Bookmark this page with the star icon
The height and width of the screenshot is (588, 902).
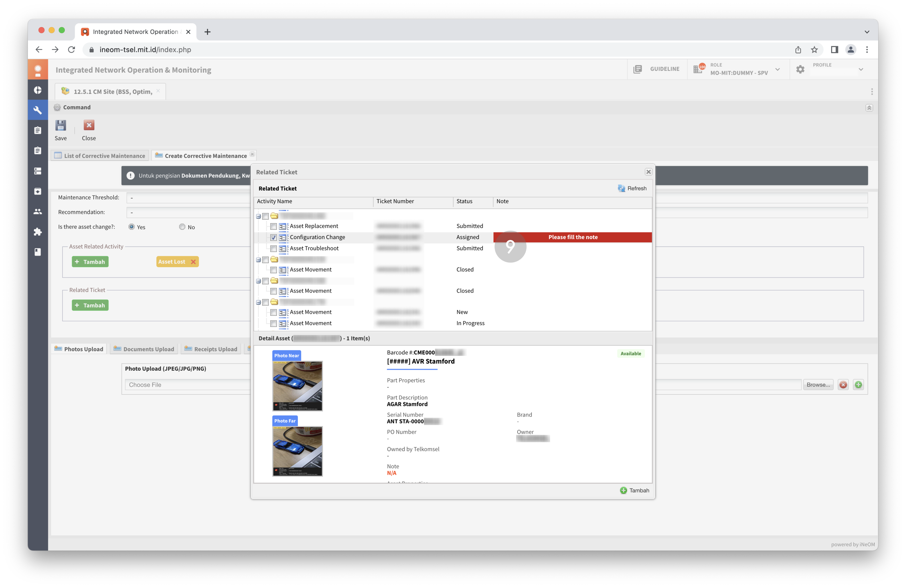(x=814, y=50)
